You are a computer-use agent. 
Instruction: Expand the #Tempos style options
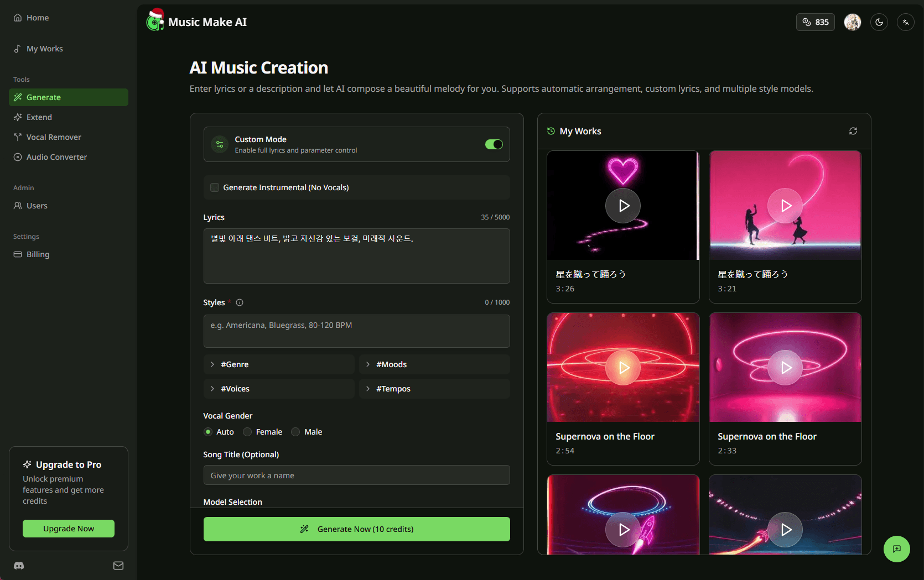pyautogui.click(x=434, y=389)
